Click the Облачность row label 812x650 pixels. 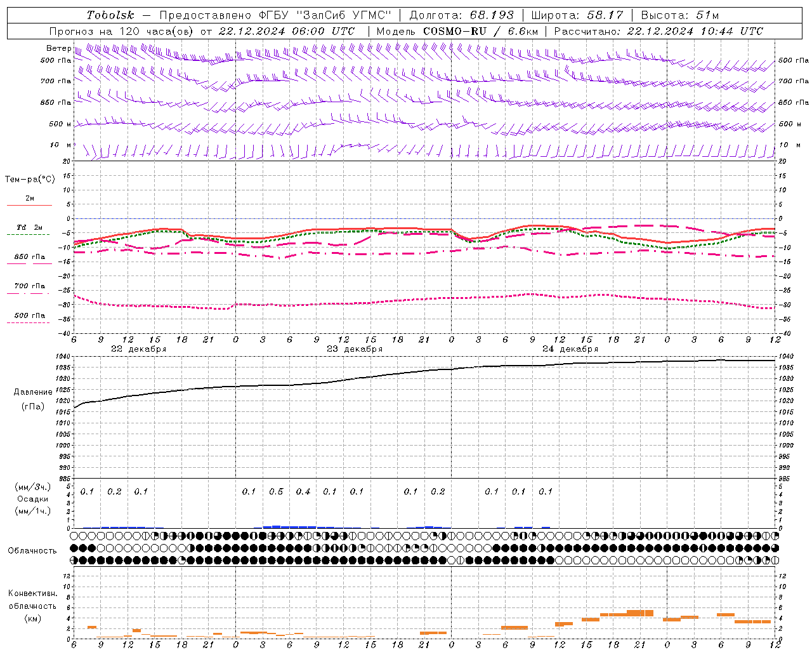coord(32,551)
